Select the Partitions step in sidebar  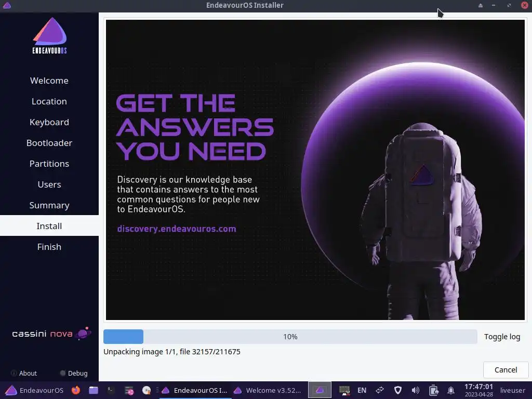click(x=49, y=163)
